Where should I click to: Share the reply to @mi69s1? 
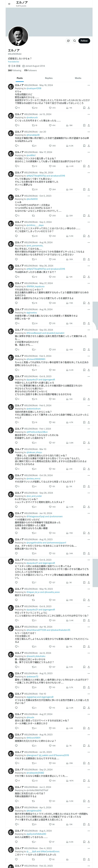point(89,166)
